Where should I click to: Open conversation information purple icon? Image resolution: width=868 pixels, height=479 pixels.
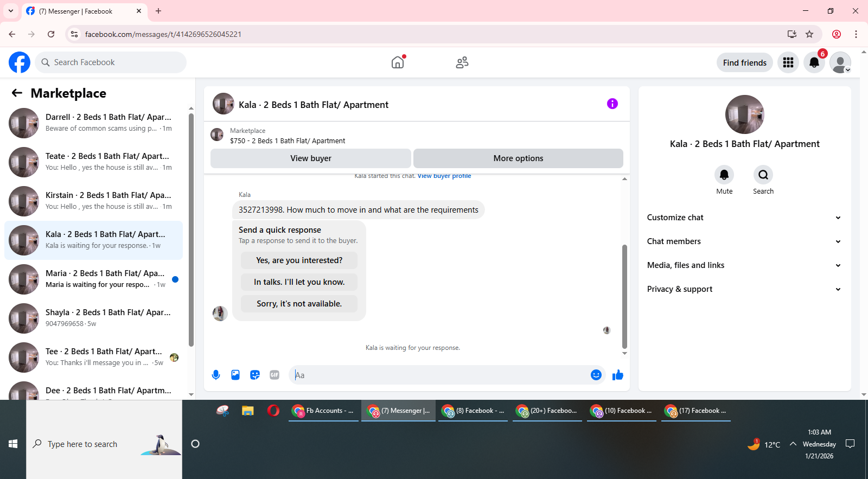612,104
